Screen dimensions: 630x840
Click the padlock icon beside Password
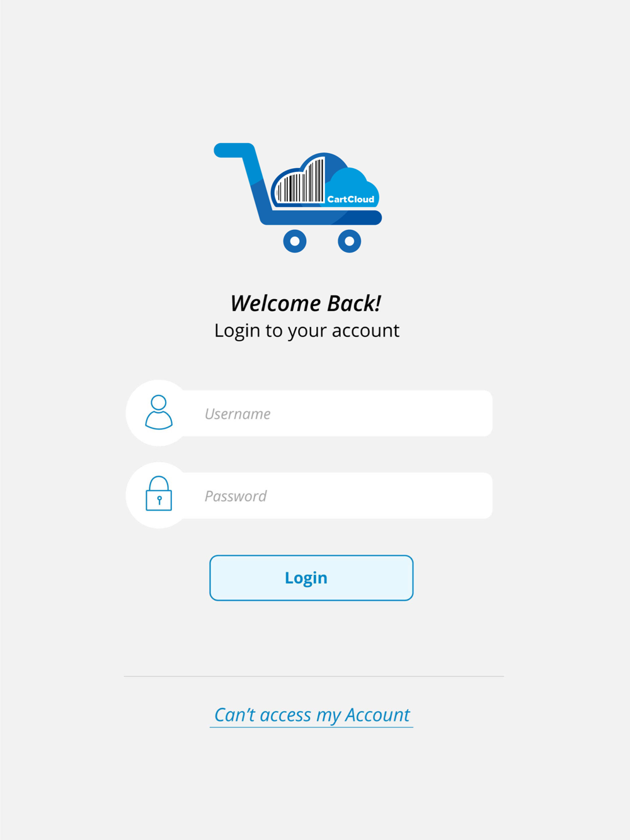(x=159, y=493)
